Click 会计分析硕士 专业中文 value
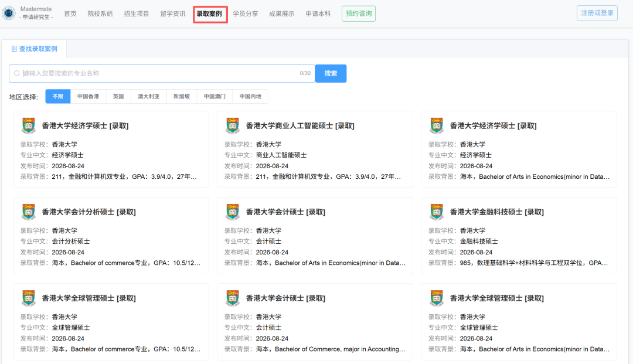Viewport: 633px width, 364px height. 71,241
